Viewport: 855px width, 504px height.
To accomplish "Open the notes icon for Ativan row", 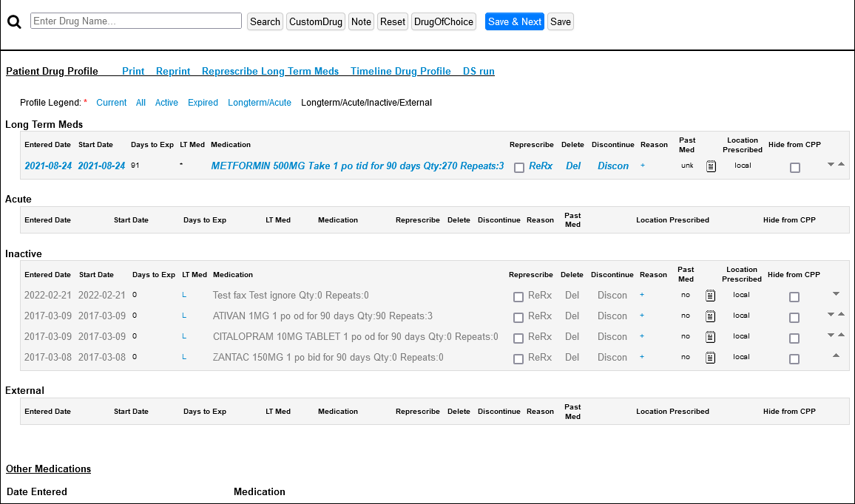I will click(710, 316).
